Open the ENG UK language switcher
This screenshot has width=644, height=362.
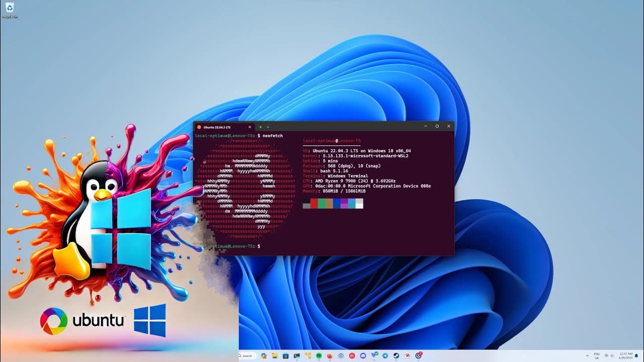coord(597,355)
